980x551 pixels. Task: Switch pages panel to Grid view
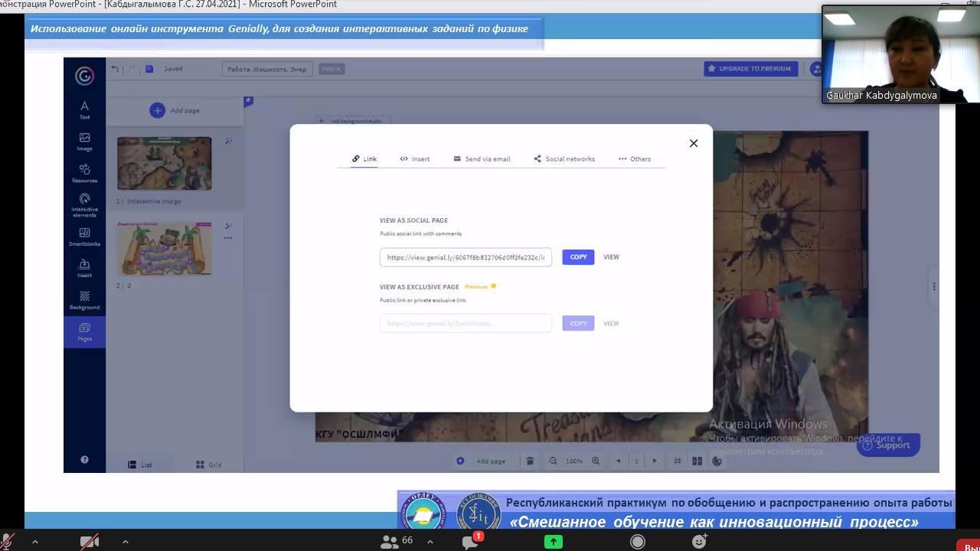click(x=208, y=465)
